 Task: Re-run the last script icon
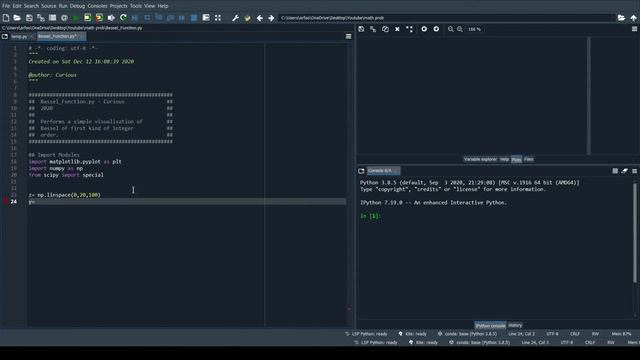(x=123, y=18)
